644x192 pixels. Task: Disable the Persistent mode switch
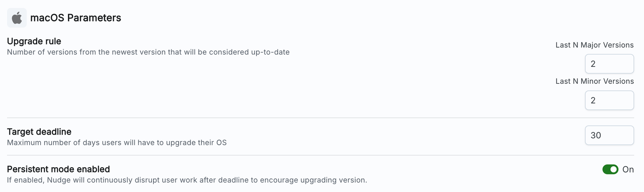click(x=611, y=169)
